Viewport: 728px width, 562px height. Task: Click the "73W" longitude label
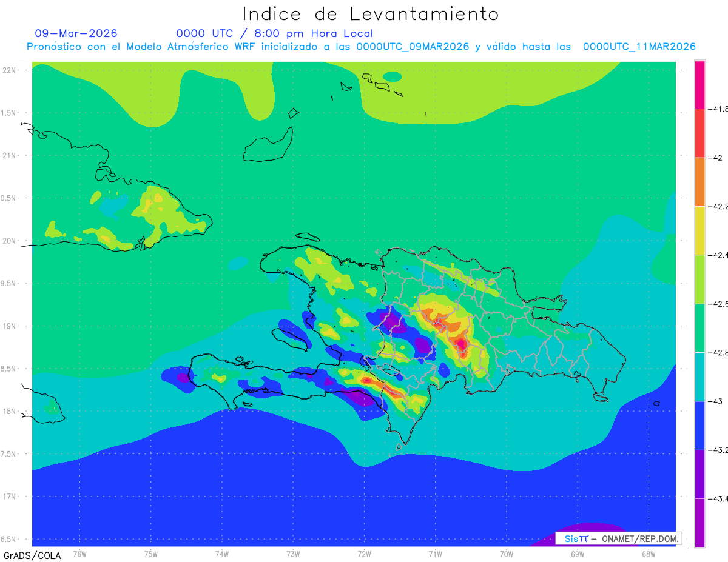pos(293,554)
